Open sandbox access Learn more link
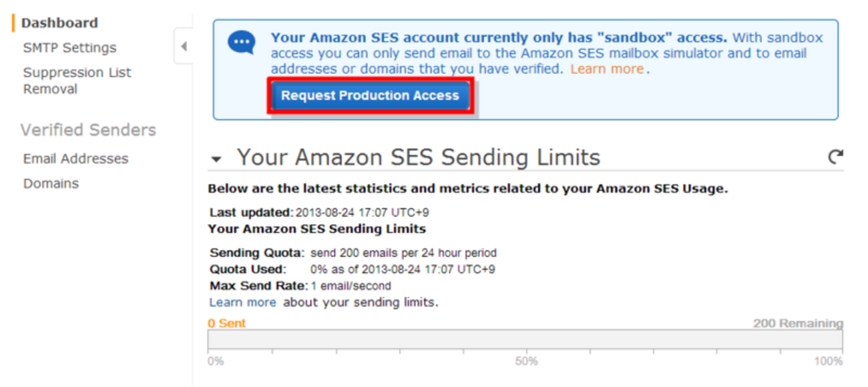Image resolution: width=868 pixels, height=387 pixels. pyautogui.click(x=606, y=69)
